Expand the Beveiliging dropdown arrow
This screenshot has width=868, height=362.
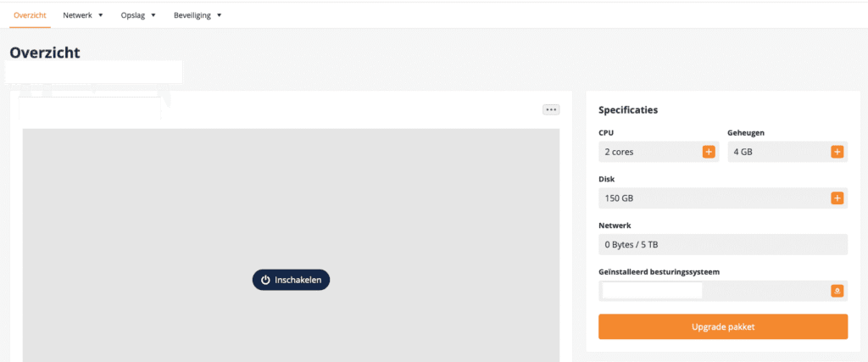pos(219,15)
